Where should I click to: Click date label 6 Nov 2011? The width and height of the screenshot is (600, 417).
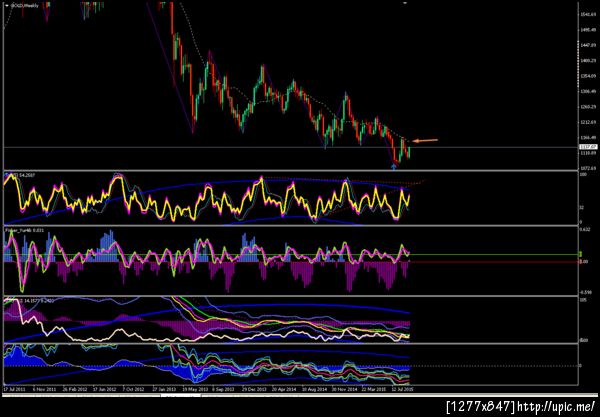(x=44, y=389)
